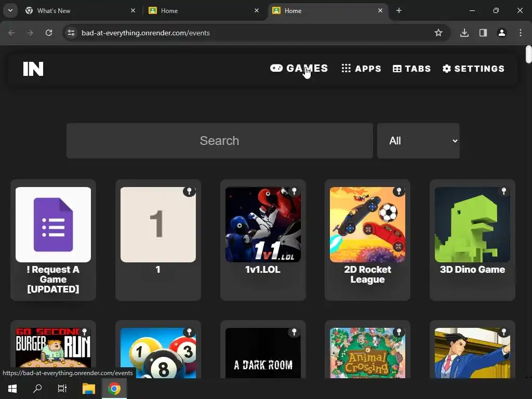Open a new browser tab

(x=399, y=10)
